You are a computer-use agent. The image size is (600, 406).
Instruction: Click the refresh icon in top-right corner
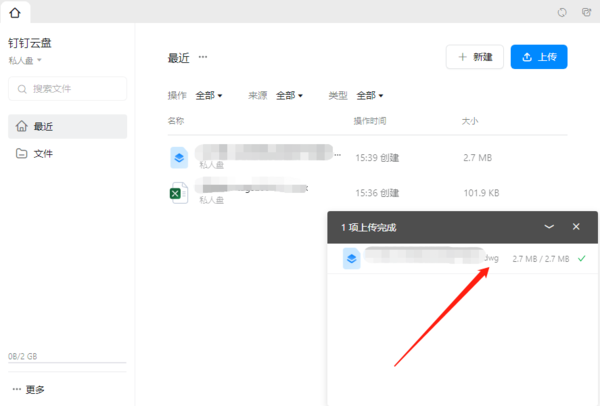pos(562,13)
